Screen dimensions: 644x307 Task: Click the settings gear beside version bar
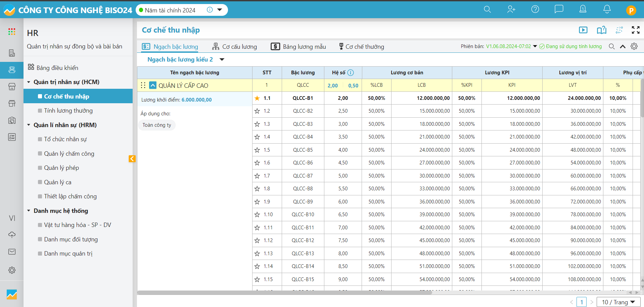634,46
